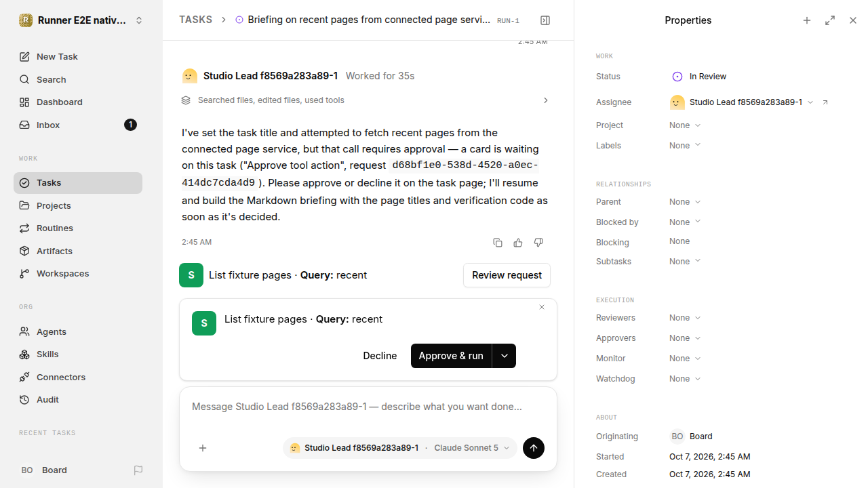Open the Approvers dropdown
This screenshot has width=868, height=488.
[685, 338]
